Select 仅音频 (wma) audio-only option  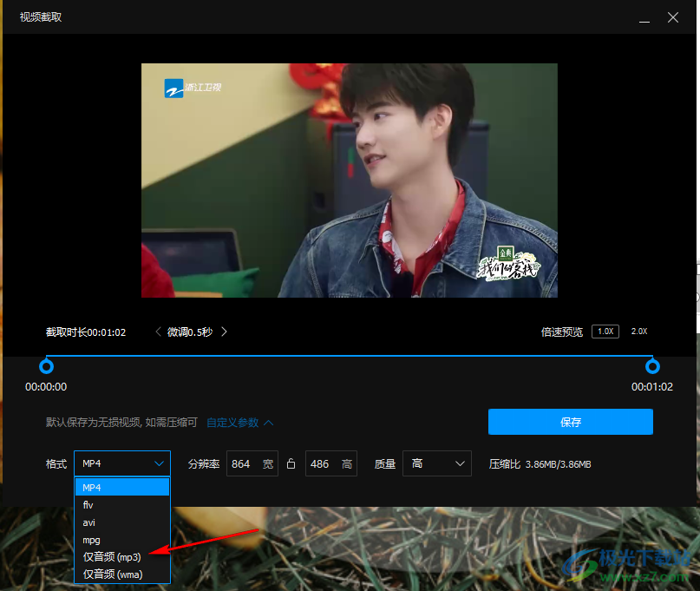pos(122,574)
